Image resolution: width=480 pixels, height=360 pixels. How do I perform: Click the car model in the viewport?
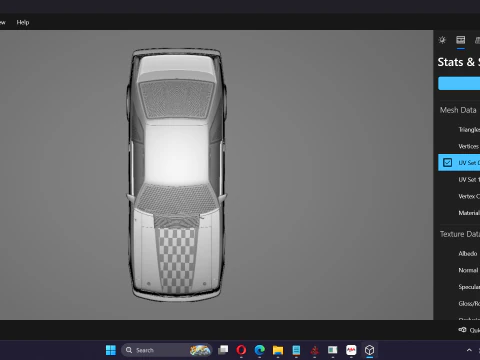point(176,175)
